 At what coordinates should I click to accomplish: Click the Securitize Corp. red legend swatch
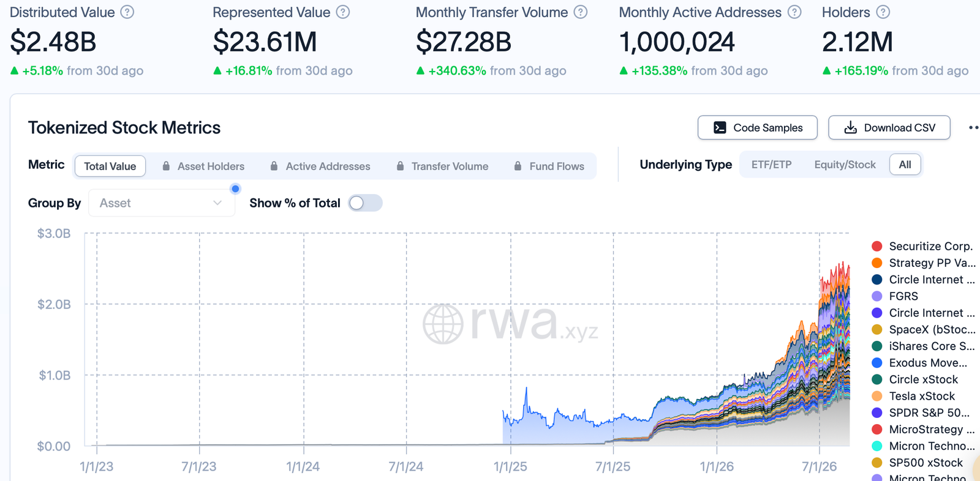pyautogui.click(x=876, y=246)
